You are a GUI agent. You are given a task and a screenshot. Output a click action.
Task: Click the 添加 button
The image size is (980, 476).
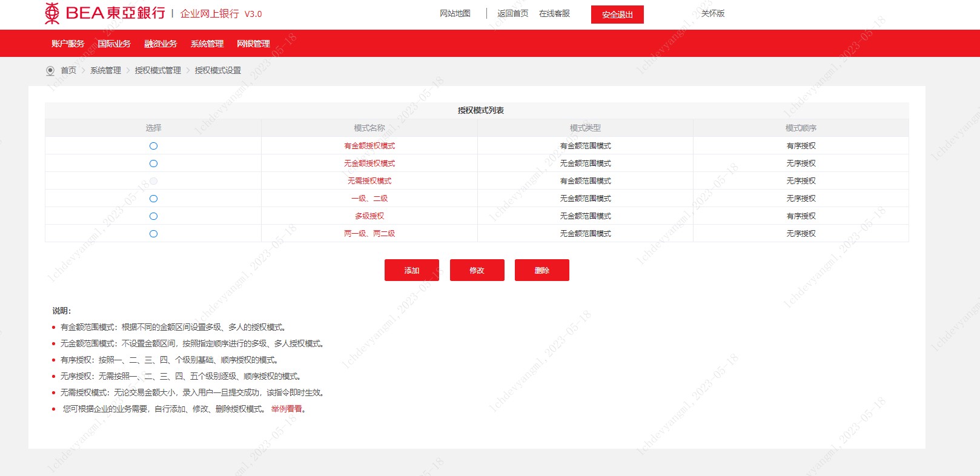point(412,270)
